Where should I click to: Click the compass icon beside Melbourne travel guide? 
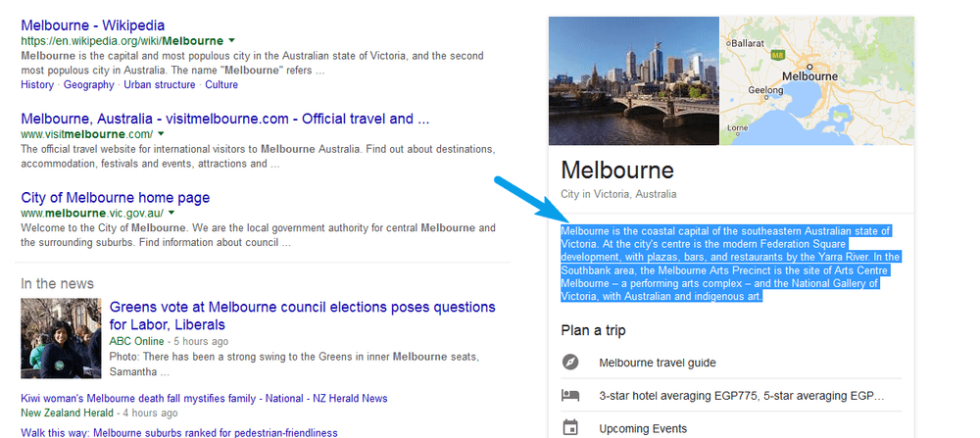(x=570, y=363)
